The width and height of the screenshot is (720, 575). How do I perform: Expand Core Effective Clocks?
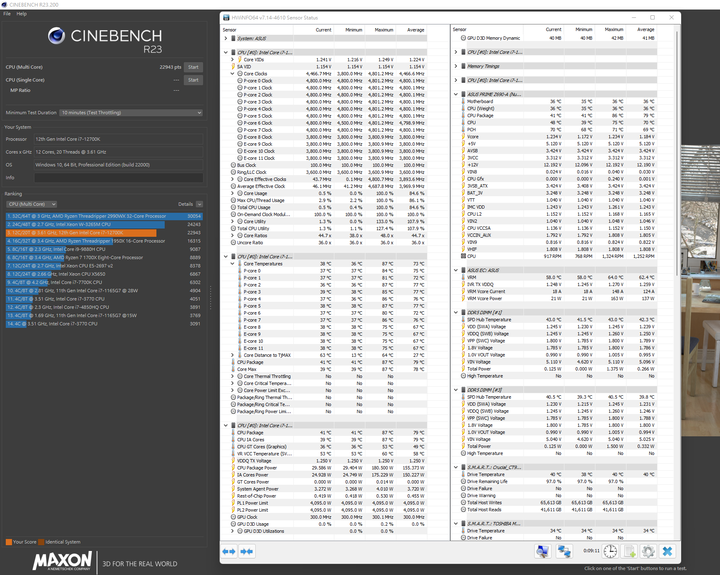point(232,179)
